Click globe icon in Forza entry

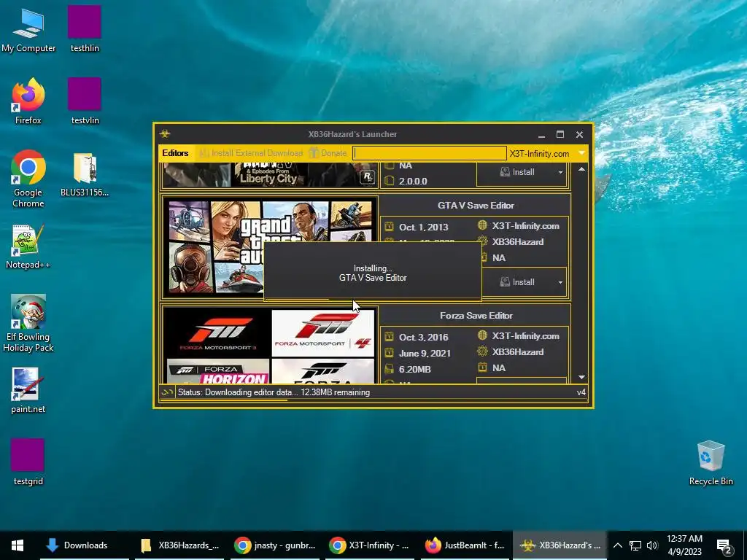point(482,335)
